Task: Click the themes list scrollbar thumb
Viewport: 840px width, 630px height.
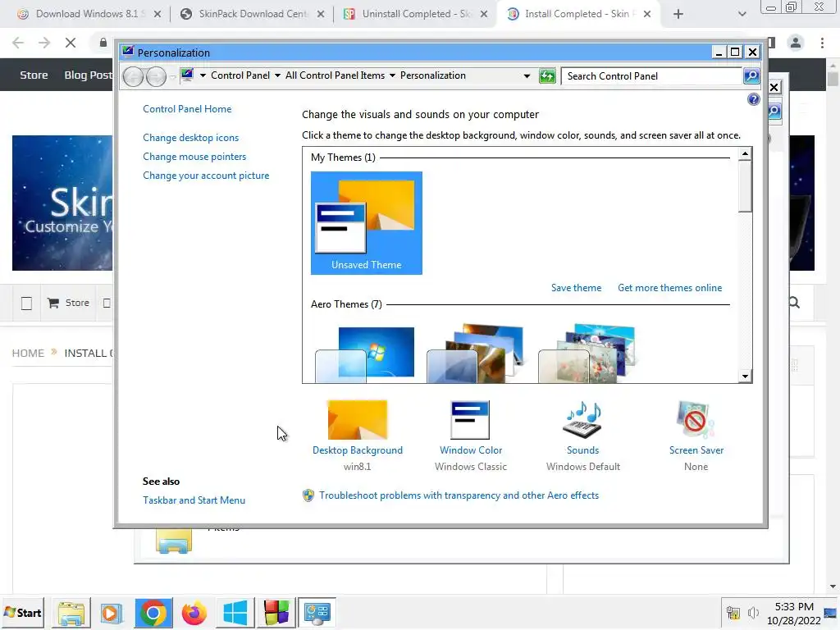Action: point(745,186)
